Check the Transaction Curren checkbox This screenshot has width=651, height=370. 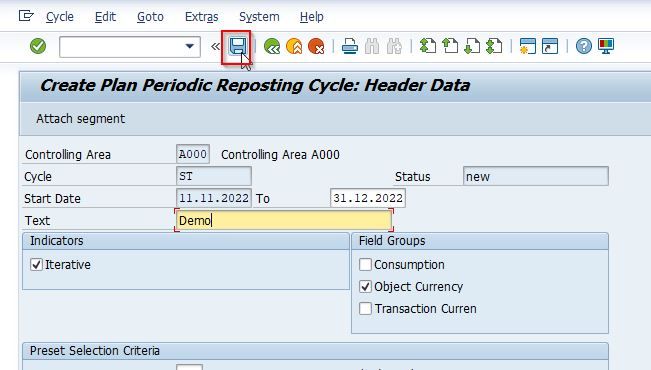point(365,309)
